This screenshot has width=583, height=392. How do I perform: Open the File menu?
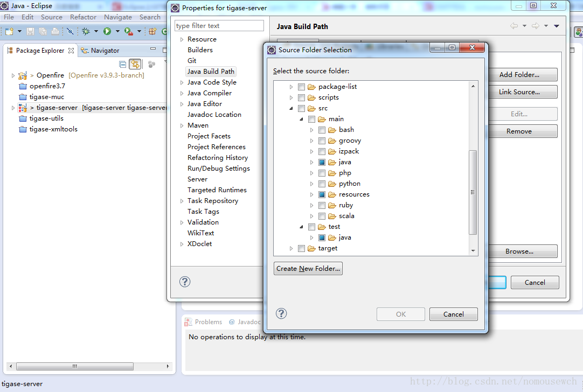click(9, 17)
